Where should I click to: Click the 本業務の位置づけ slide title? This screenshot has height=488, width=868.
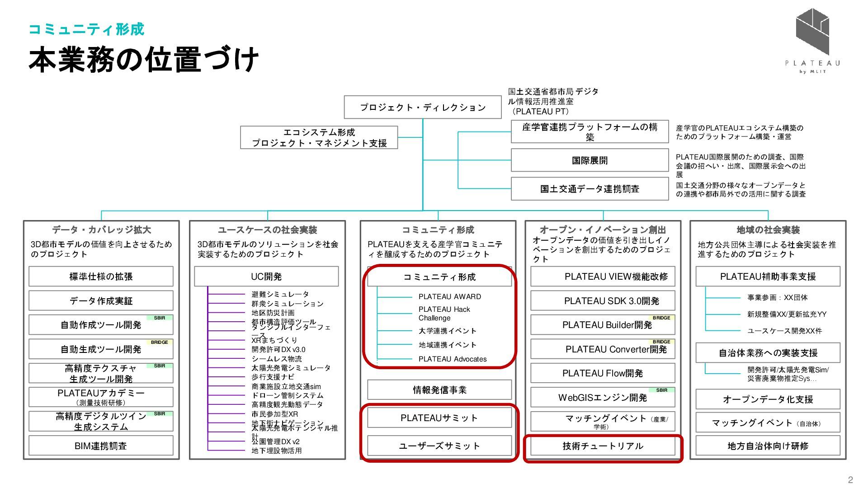pyautogui.click(x=144, y=60)
